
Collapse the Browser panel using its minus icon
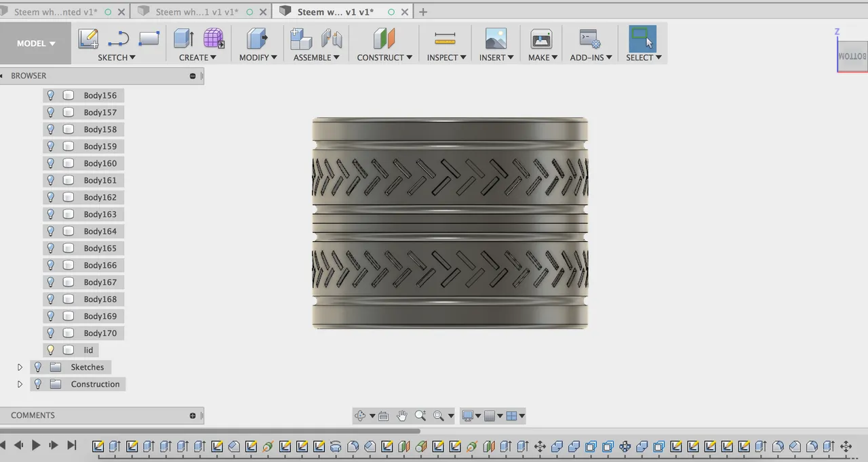pos(193,76)
